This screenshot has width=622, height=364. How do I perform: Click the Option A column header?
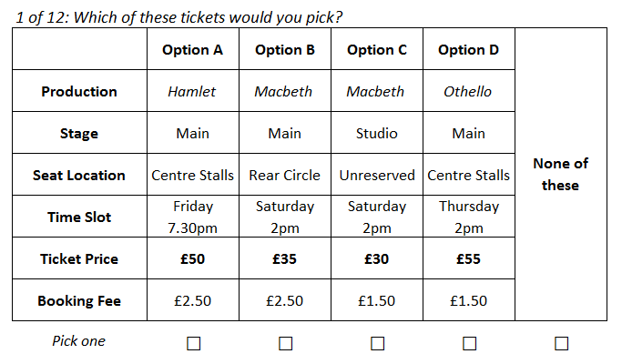pos(192,50)
